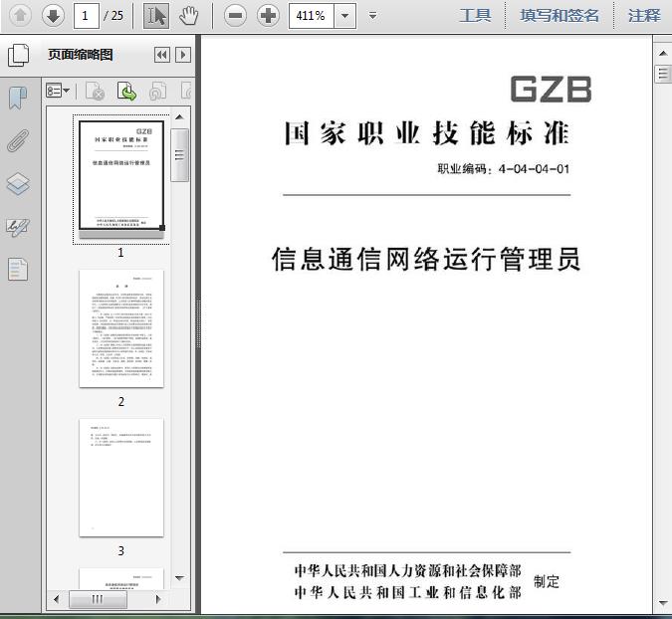The image size is (672, 619).
Task: Click the 页面缩略图 panel title
Action: pos(81,55)
